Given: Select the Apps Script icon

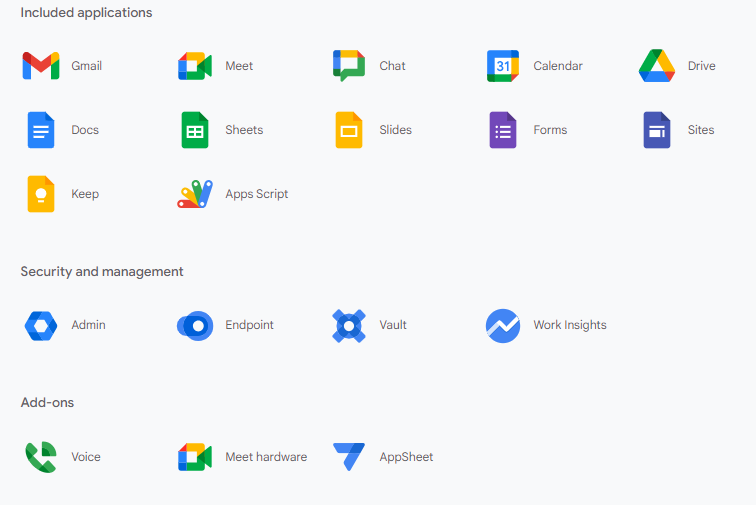Looking at the screenshot, I should [195, 194].
